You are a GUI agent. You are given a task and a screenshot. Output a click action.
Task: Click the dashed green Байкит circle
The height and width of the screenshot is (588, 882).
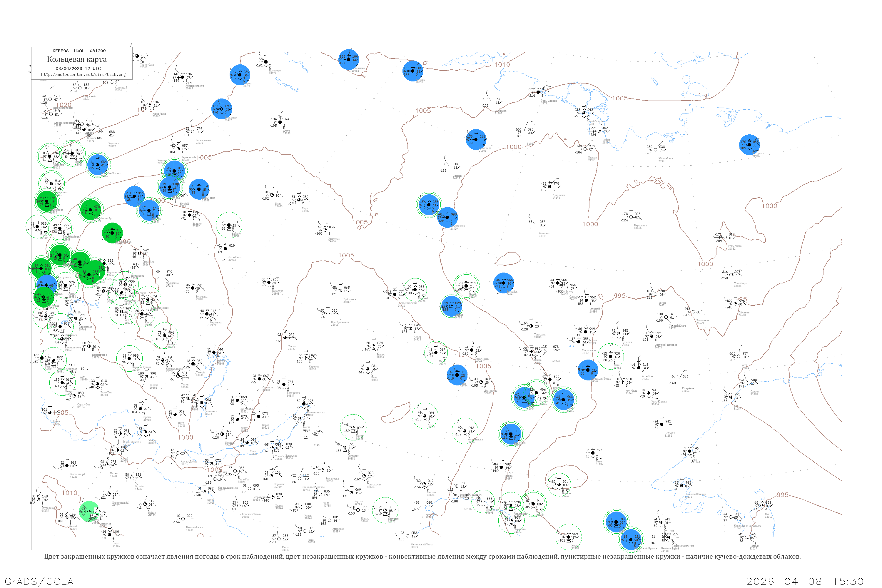229,225
